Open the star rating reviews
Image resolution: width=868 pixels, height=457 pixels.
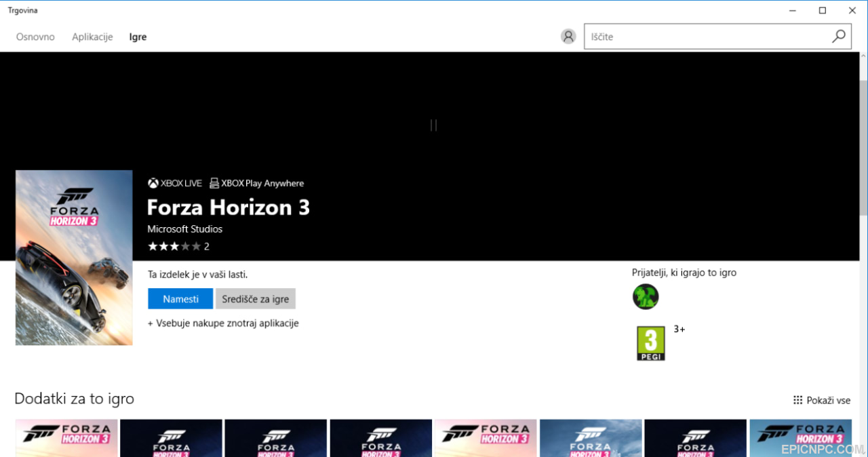point(178,246)
